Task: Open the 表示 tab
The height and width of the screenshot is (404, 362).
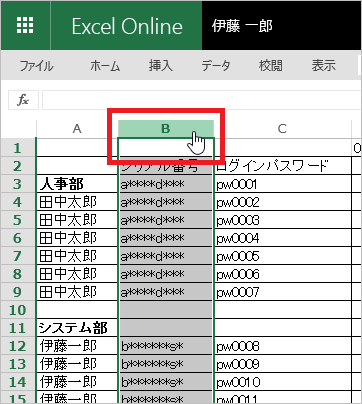Action: point(323,65)
